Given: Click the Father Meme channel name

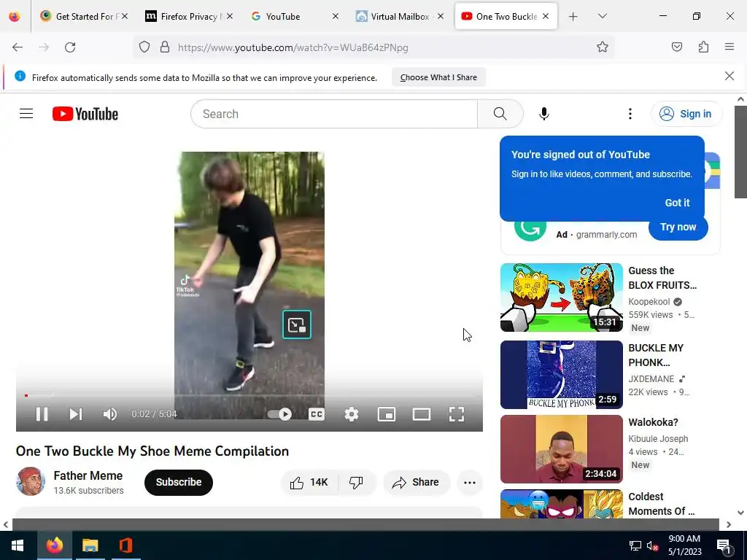Looking at the screenshot, I should click(88, 475).
